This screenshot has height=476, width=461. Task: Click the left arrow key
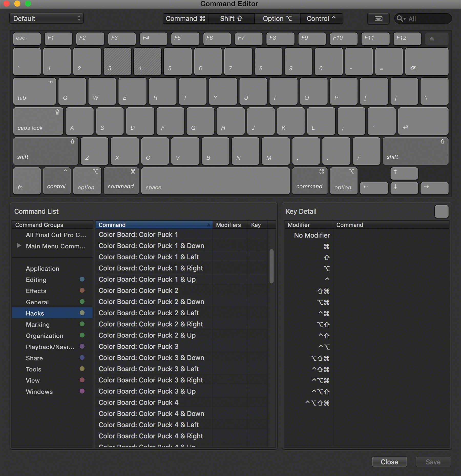(374, 188)
